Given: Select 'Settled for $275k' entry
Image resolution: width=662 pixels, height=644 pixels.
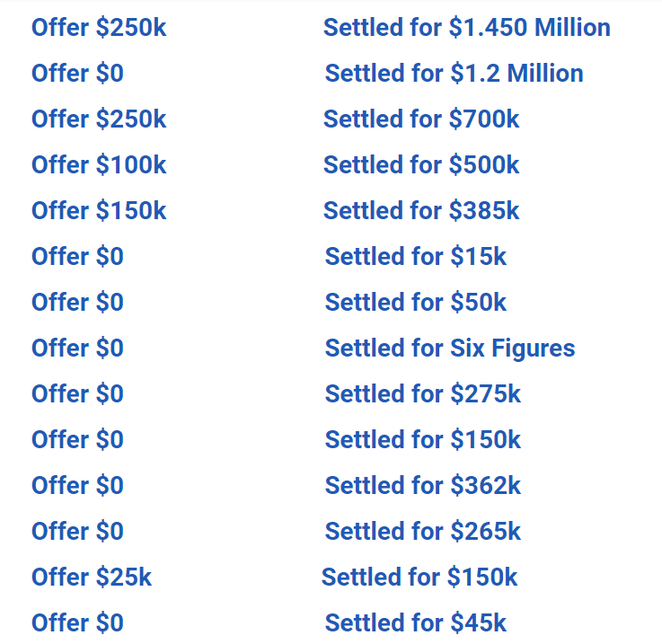Looking at the screenshot, I should click(x=422, y=394).
